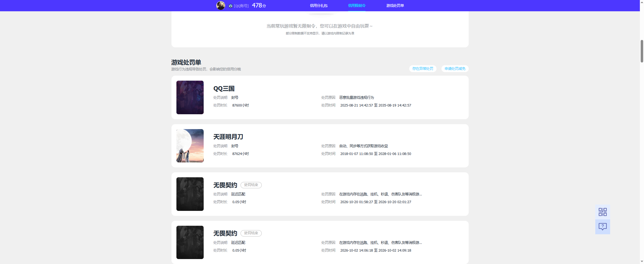Switch to the 信用分礼包 tab
The height and width of the screenshot is (264, 644).
319,6
